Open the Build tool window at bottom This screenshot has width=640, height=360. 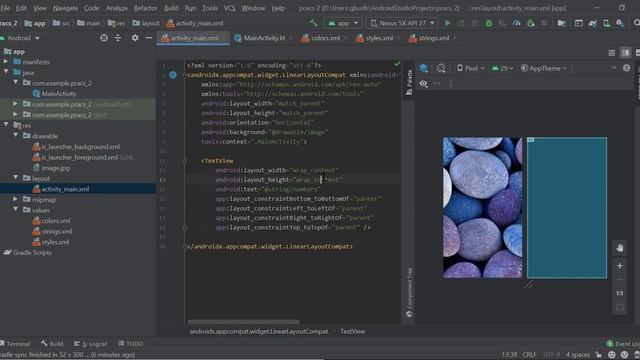[52, 344]
